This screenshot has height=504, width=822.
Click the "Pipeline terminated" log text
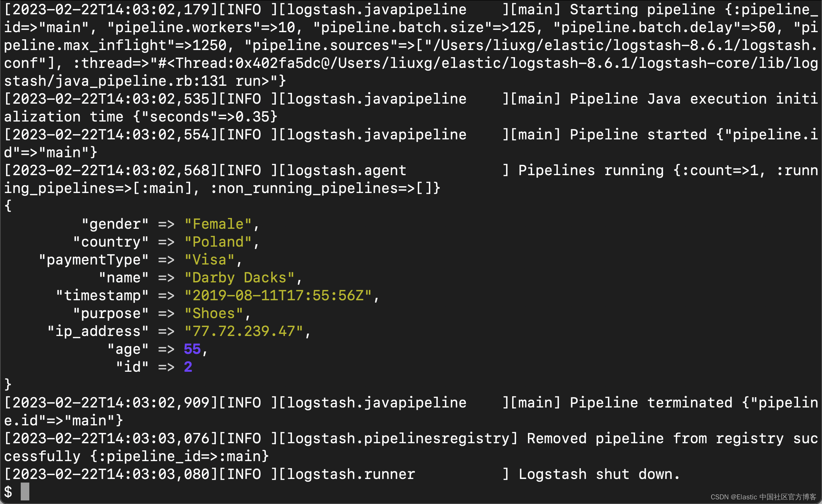click(x=650, y=403)
